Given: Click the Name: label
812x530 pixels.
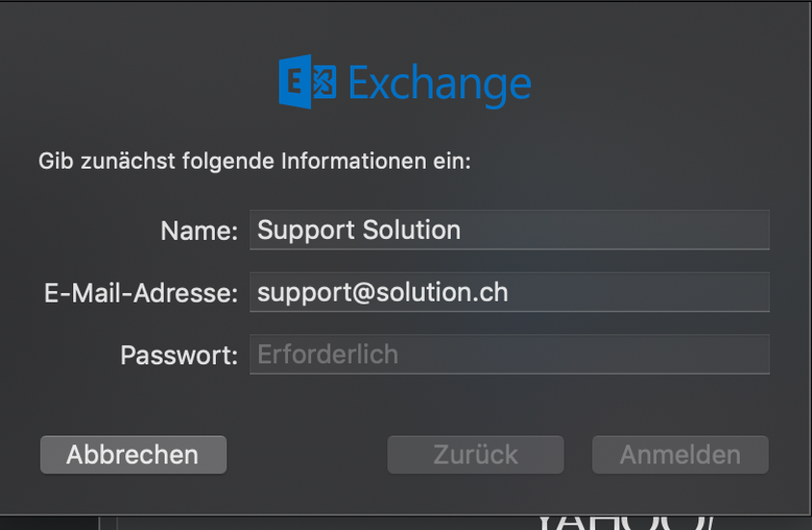Looking at the screenshot, I should pos(199,231).
